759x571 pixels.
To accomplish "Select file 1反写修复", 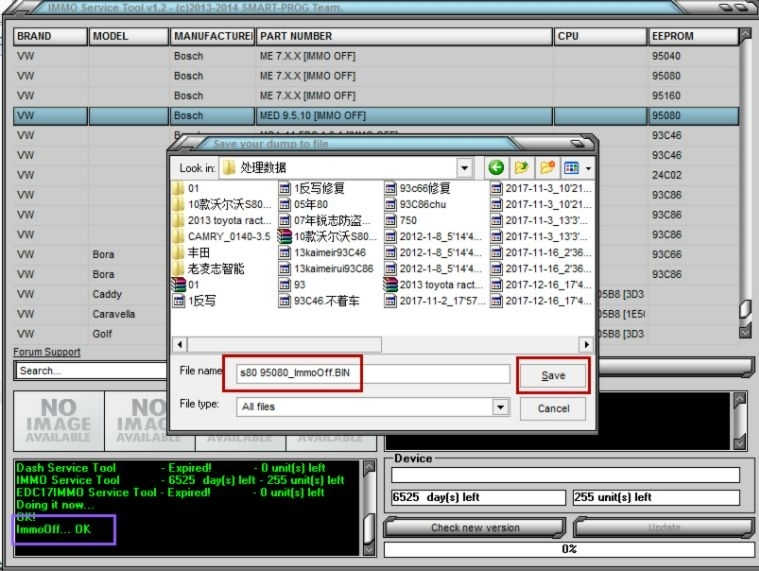I will tap(312, 188).
